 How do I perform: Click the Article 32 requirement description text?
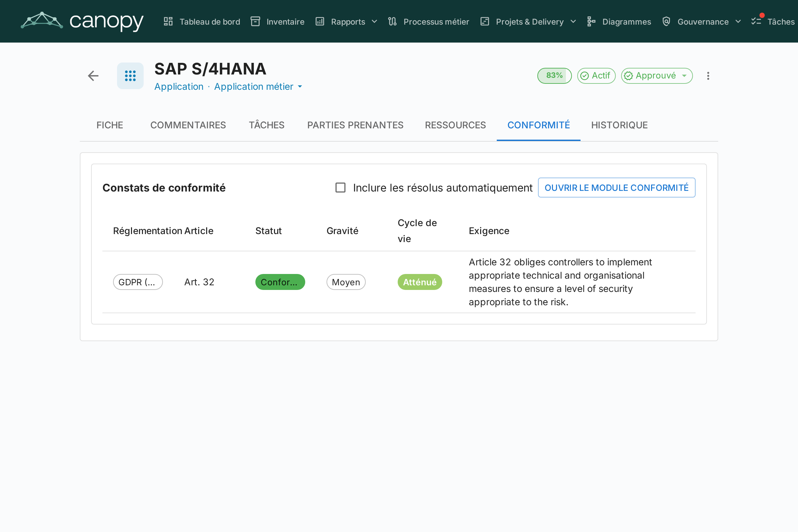pyautogui.click(x=560, y=282)
